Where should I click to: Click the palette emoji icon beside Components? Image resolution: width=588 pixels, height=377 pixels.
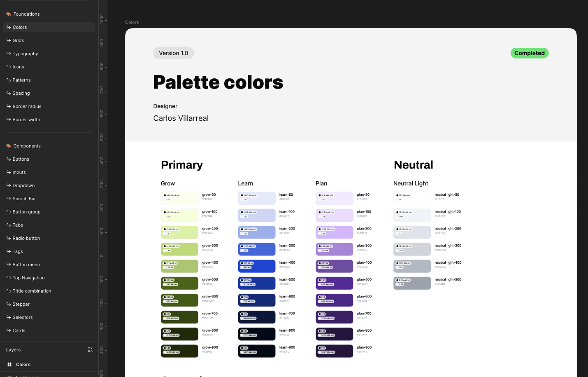[9, 146]
